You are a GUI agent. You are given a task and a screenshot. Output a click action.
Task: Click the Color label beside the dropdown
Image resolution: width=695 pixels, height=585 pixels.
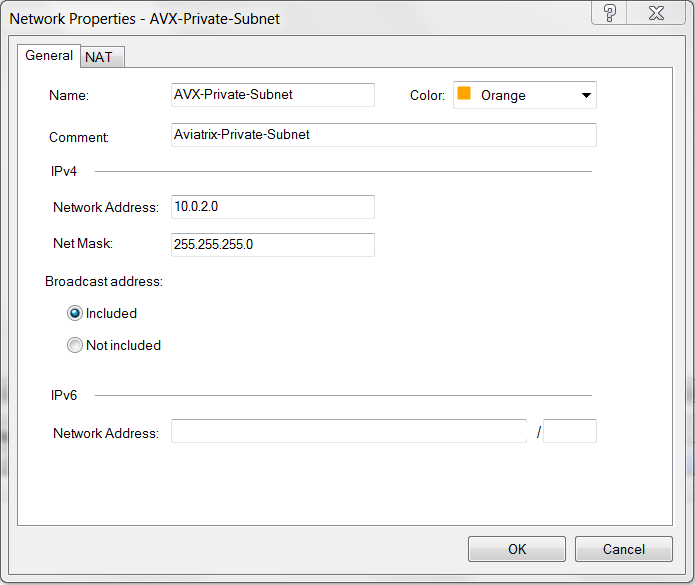tap(427, 96)
